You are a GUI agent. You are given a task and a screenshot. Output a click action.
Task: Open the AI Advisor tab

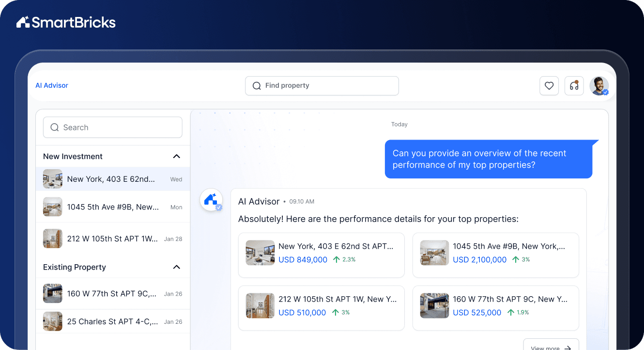coord(51,85)
